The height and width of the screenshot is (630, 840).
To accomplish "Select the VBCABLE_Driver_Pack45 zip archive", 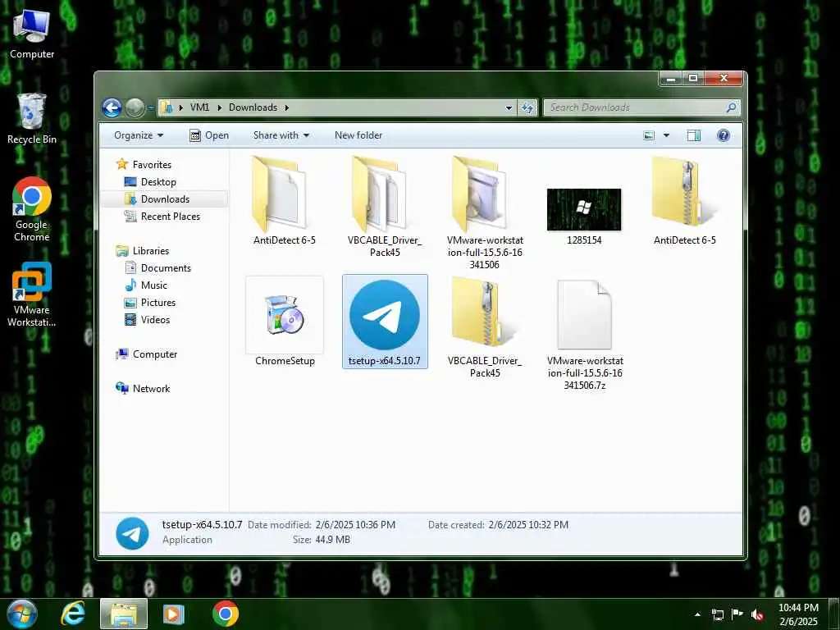I will click(485, 327).
